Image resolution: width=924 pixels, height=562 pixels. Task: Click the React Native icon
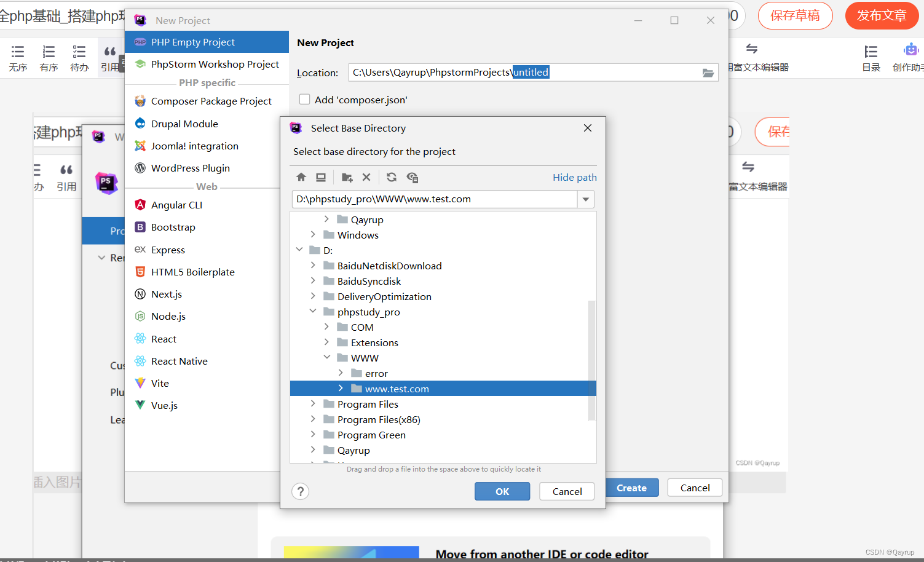pyautogui.click(x=140, y=361)
